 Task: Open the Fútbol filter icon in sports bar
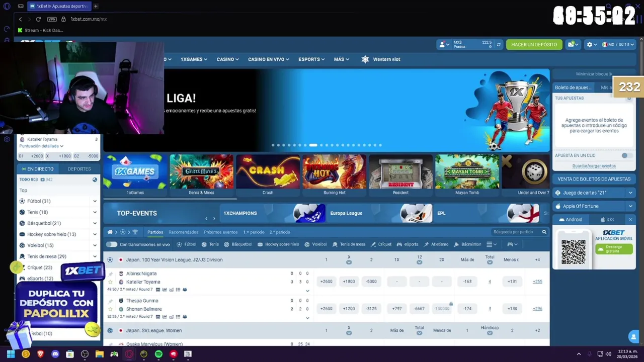(x=179, y=244)
